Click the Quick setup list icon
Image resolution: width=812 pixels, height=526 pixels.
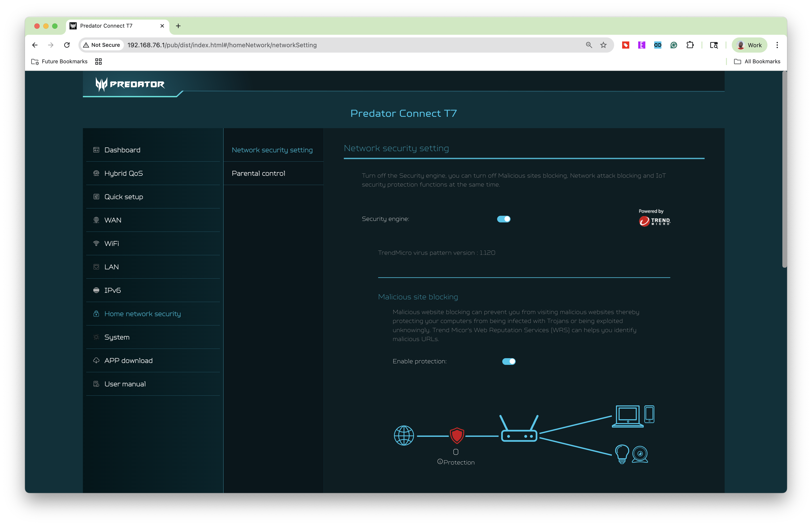point(96,197)
